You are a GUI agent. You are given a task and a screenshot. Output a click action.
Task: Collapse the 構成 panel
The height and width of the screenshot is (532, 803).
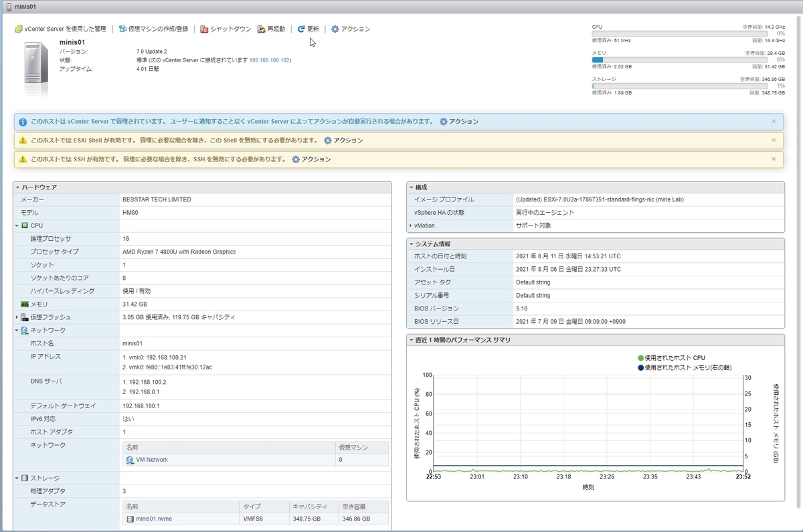point(412,187)
